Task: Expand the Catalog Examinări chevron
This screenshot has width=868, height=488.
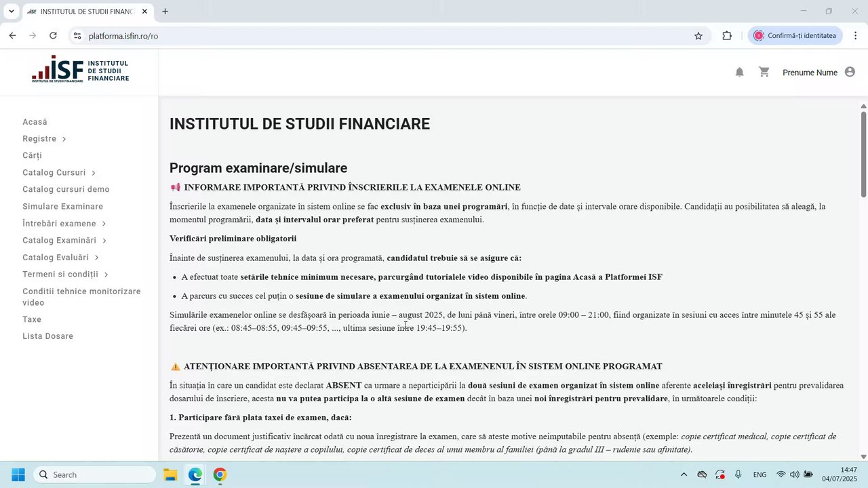Action: coord(104,241)
